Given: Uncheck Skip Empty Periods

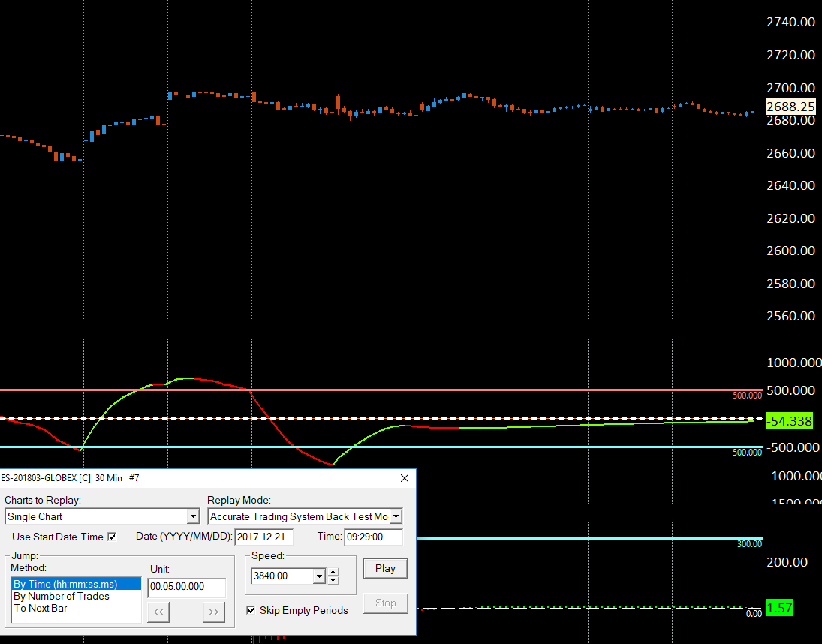Looking at the screenshot, I should pos(251,610).
